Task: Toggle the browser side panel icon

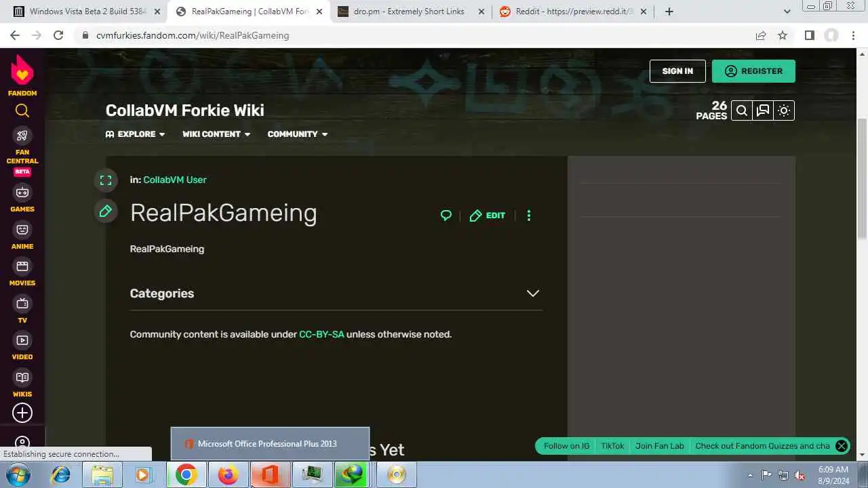Action: (x=809, y=35)
